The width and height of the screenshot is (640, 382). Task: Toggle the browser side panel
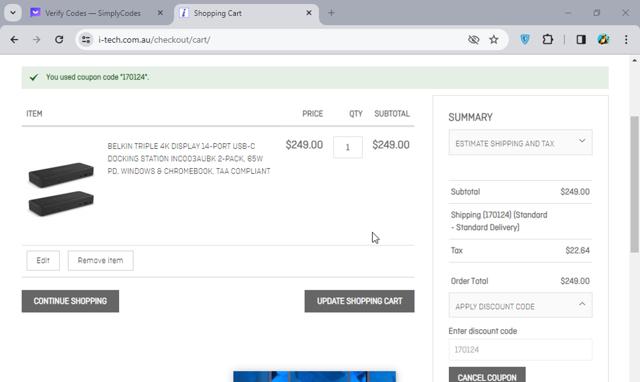pos(581,40)
